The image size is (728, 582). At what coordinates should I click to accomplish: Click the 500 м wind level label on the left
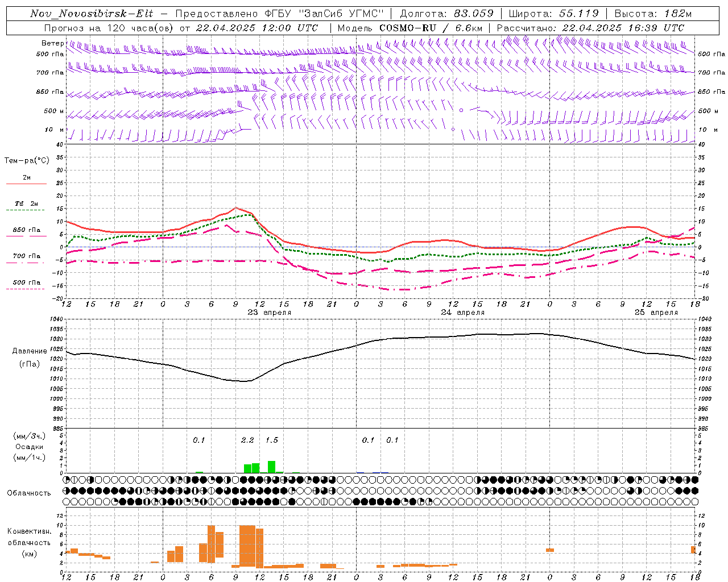(54, 111)
